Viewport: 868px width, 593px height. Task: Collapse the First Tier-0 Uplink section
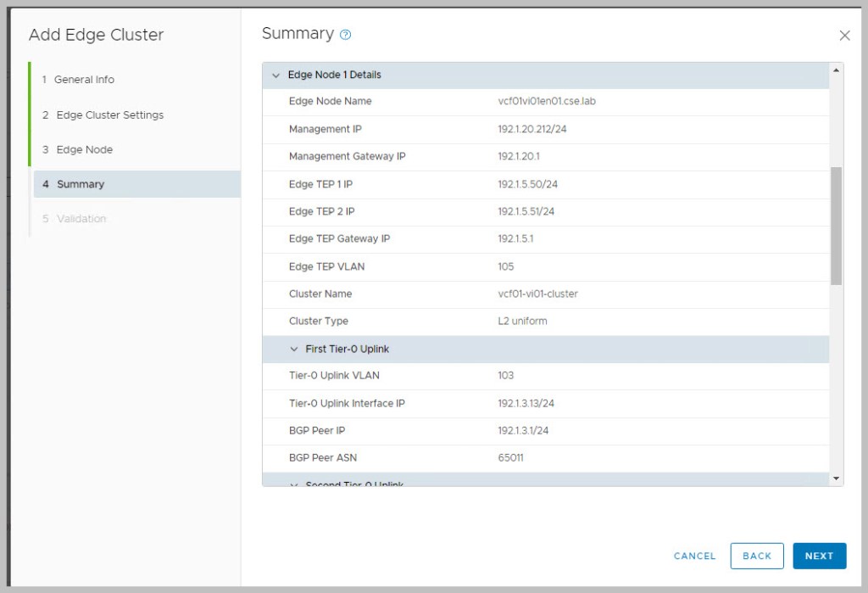point(294,350)
